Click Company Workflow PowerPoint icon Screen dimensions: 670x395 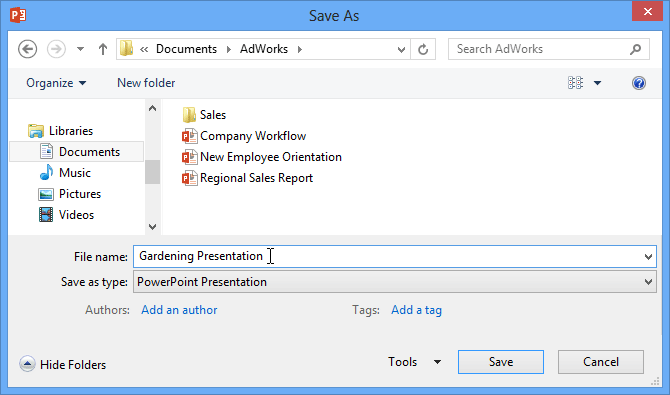click(189, 136)
